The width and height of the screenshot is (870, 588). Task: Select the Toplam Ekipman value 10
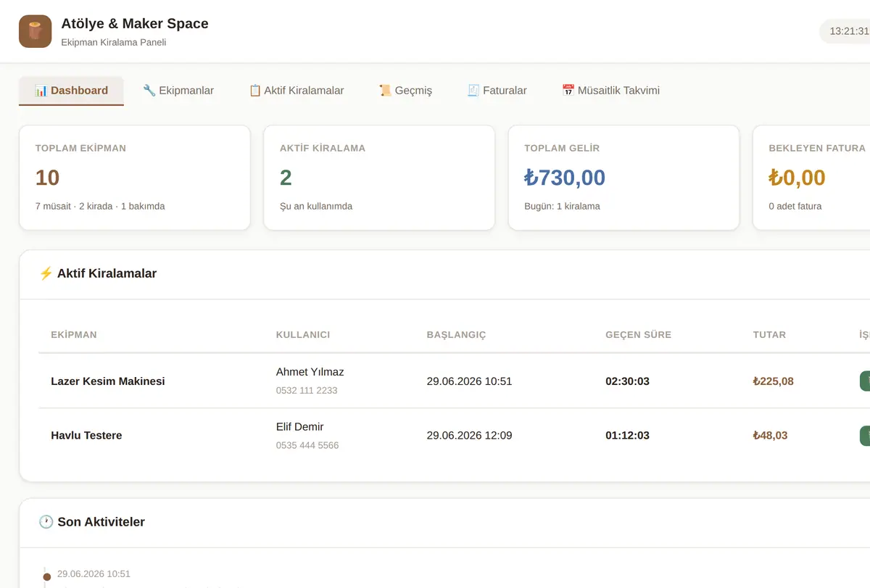(x=47, y=178)
